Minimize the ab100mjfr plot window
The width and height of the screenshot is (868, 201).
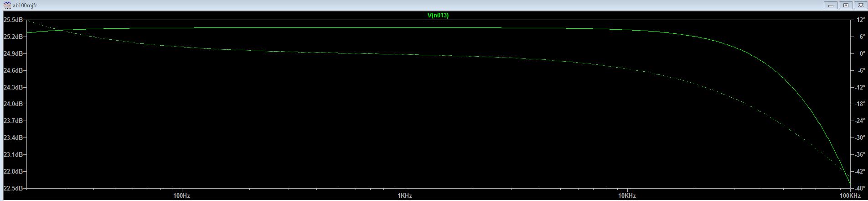(831, 5)
